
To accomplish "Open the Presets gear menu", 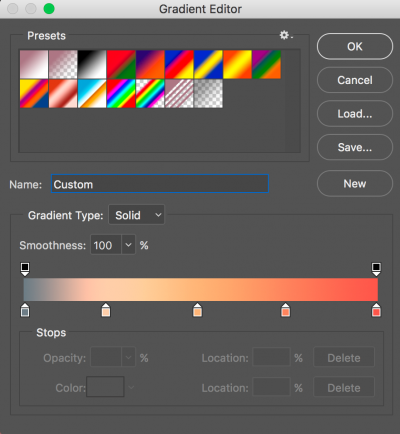I will [x=286, y=35].
